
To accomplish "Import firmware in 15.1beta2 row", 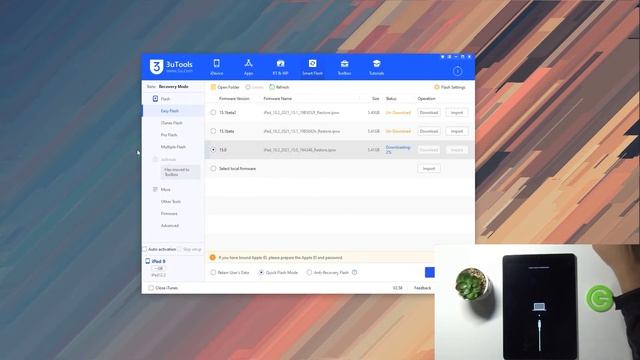I will coord(457,112).
